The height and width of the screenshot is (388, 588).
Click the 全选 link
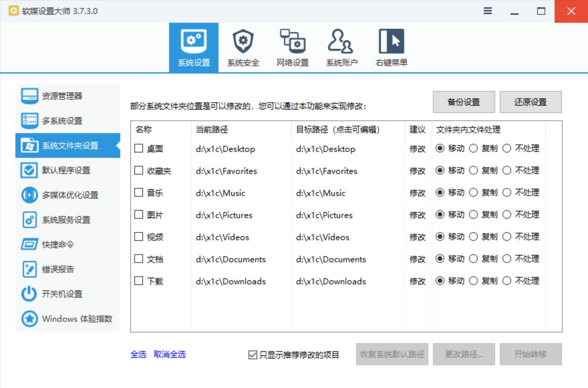click(x=138, y=355)
